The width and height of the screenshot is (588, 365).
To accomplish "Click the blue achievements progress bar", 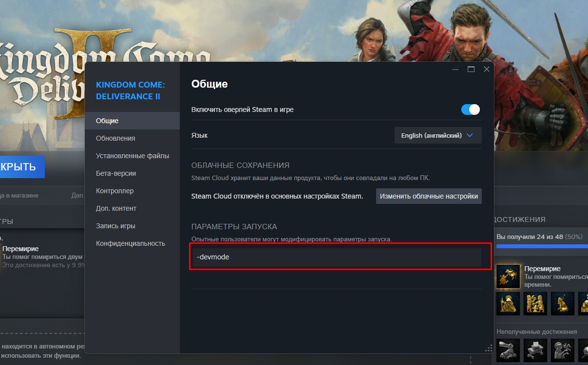I will tap(542, 247).
